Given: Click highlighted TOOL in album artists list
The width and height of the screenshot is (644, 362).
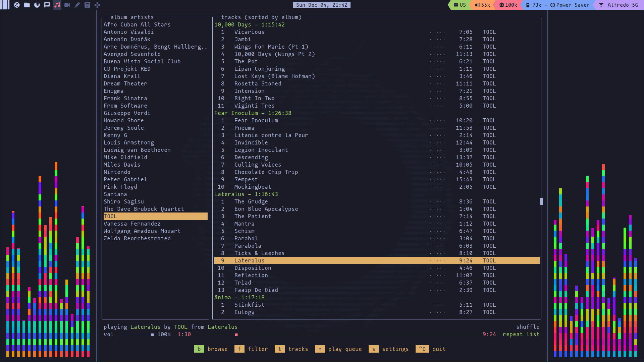Looking at the screenshot, I should [x=155, y=216].
